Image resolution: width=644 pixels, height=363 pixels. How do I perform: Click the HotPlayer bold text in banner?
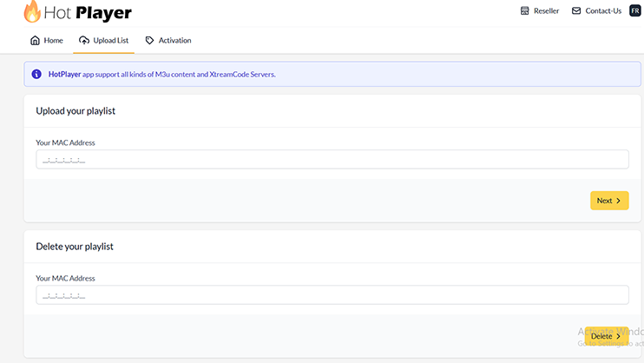tap(64, 75)
